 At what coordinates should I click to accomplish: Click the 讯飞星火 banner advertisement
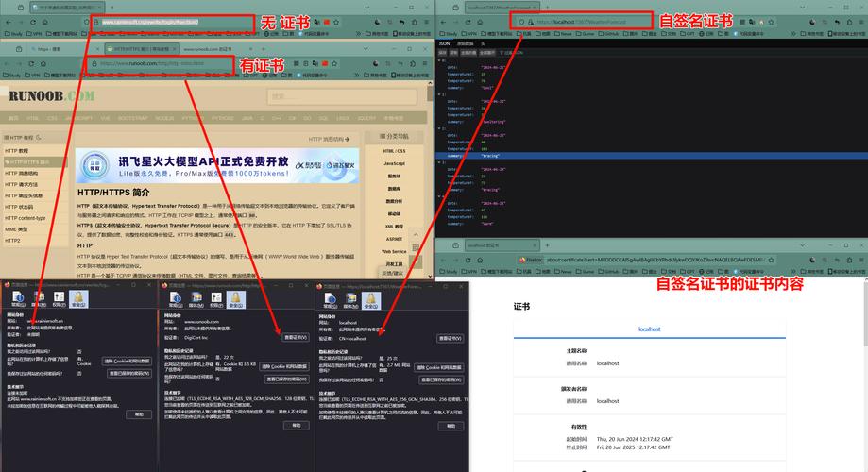[x=217, y=165]
